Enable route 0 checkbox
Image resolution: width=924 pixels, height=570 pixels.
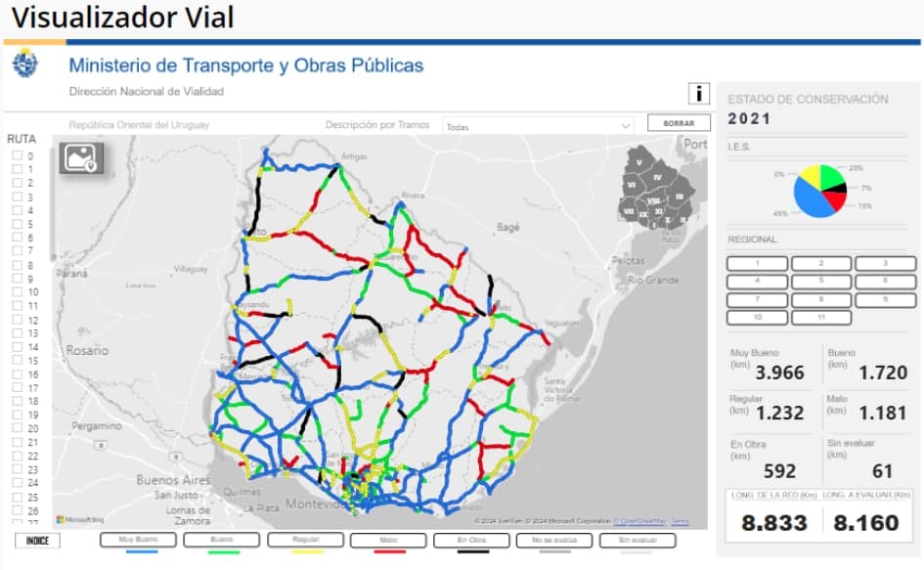[17, 156]
